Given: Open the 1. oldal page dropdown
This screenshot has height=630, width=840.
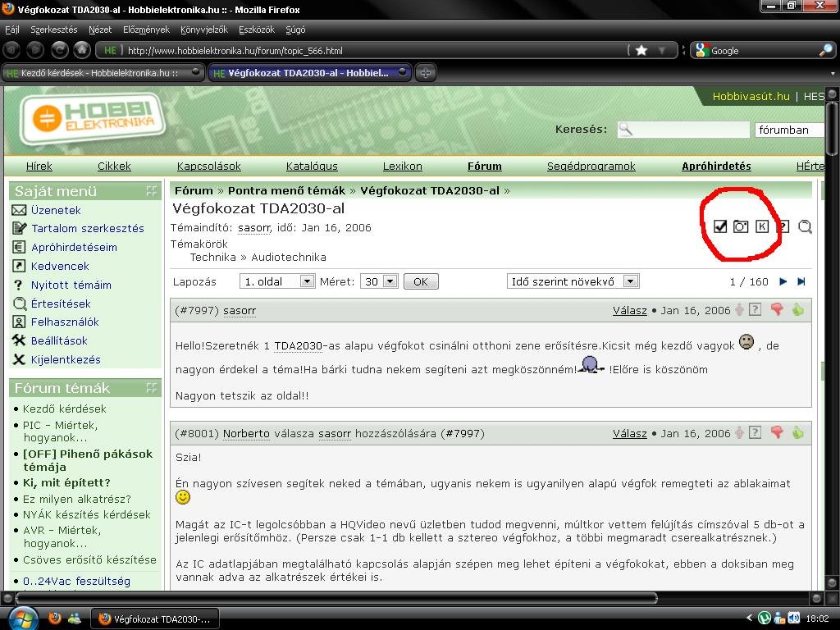Looking at the screenshot, I should coord(277,282).
